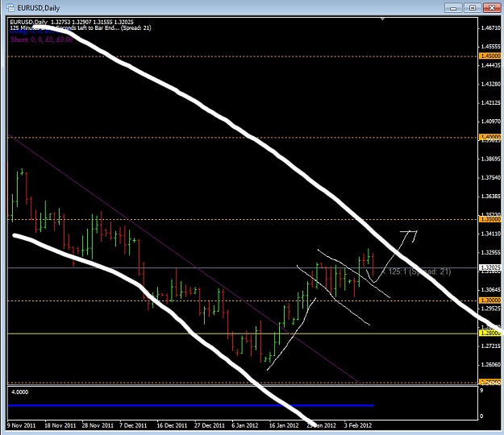The width and height of the screenshot is (504, 435).
Task: Click the 1.45555 price scale value
Action: [490, 47]
